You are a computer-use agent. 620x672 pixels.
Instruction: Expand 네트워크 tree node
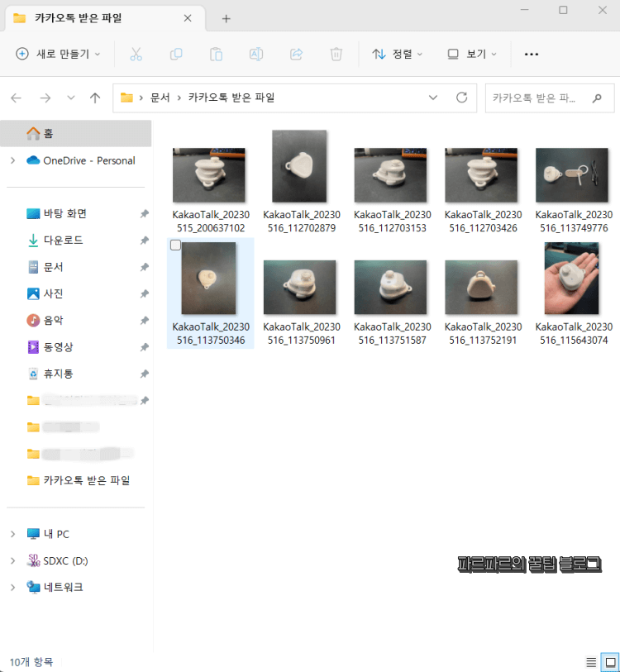pos(13,587)
